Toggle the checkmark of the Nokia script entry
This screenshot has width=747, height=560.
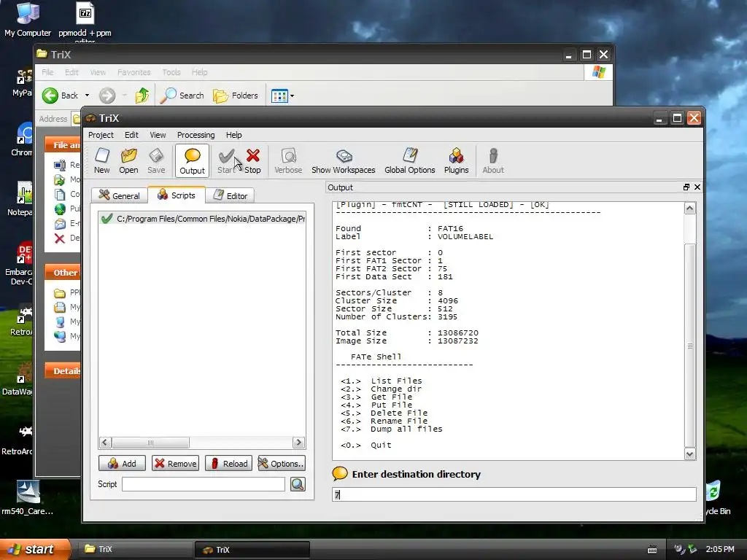(107, 219)
